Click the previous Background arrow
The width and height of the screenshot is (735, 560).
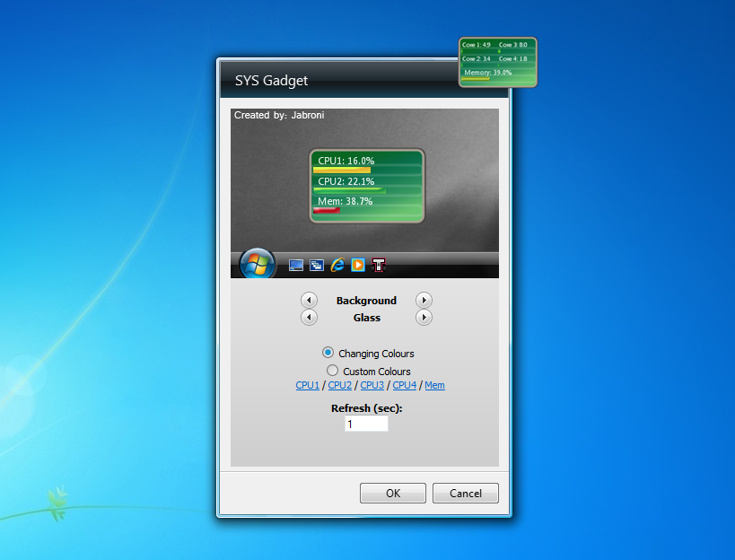(x=309, y=300)
